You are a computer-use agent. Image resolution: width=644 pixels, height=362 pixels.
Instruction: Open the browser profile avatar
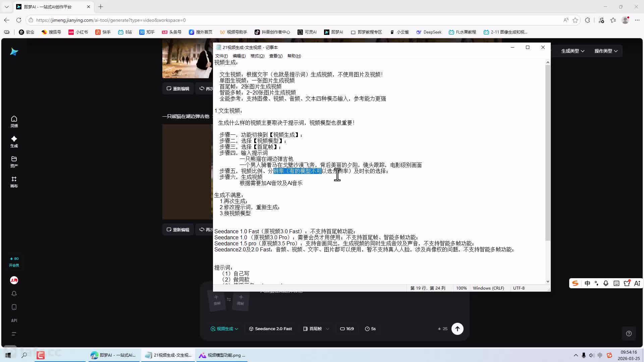pyautogui.click(x=625, y=20)
